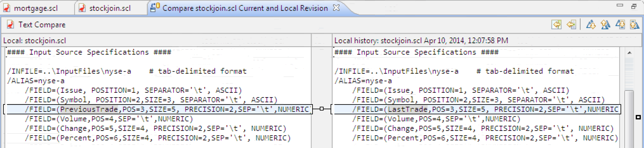Select the previous change icon
This screenshot has width=644, height=148.
634,24
